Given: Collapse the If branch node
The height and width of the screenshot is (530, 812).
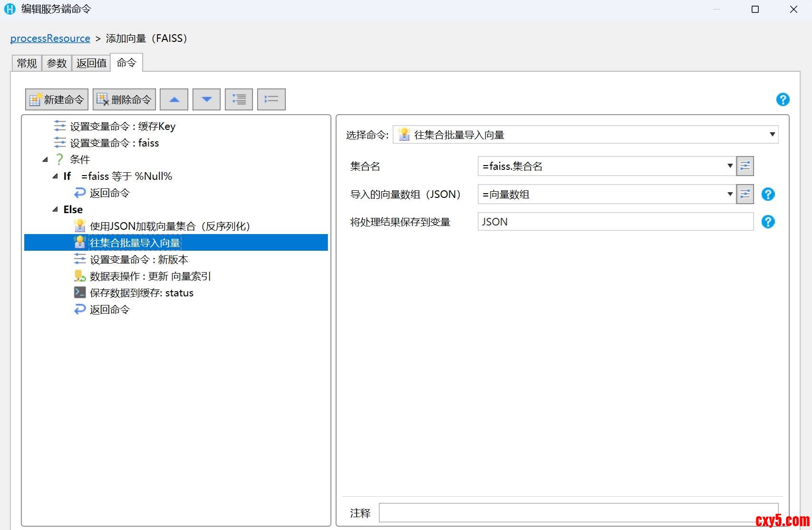Looking at the screenshot, I should point(55,177).
